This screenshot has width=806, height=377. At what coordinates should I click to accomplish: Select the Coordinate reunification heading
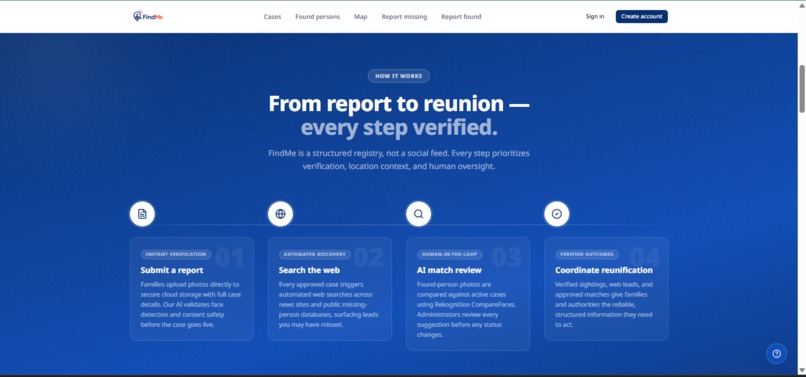point(603,270)
